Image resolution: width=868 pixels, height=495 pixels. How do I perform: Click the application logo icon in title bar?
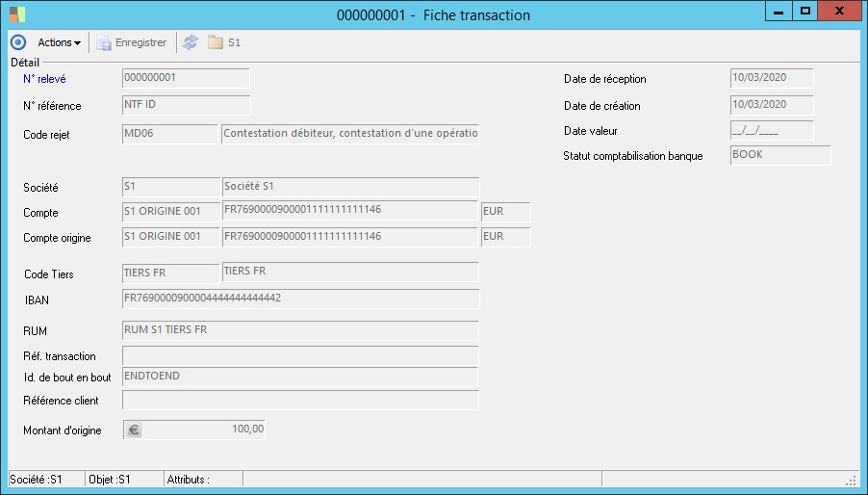pos(17,14)
